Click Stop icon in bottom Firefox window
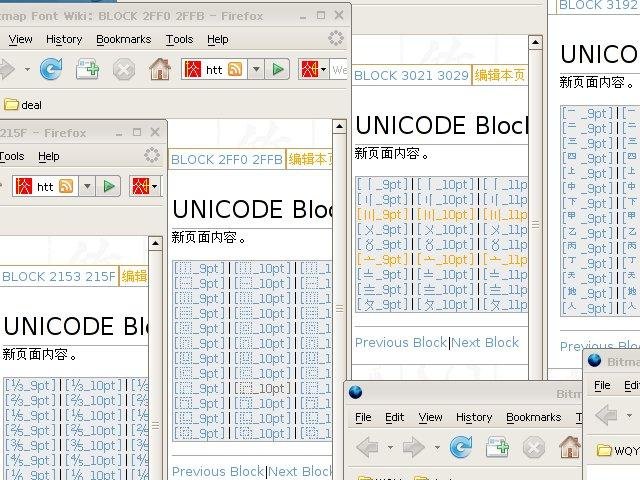The image size is (640, 480). (x=534, y=447)
